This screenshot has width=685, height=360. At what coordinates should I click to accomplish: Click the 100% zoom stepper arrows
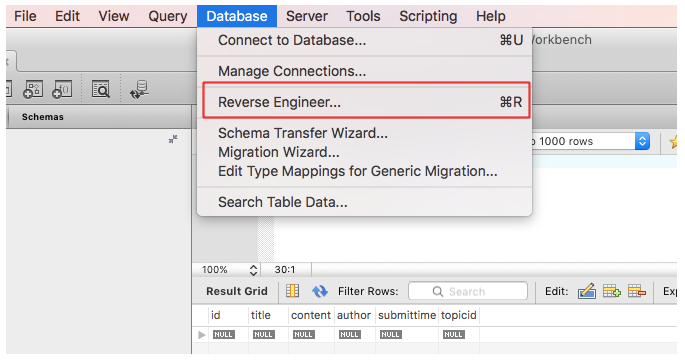253,270
